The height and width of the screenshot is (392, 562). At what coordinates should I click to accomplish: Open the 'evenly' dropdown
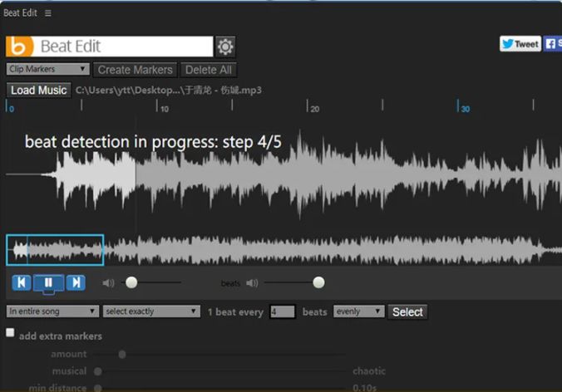359,311
